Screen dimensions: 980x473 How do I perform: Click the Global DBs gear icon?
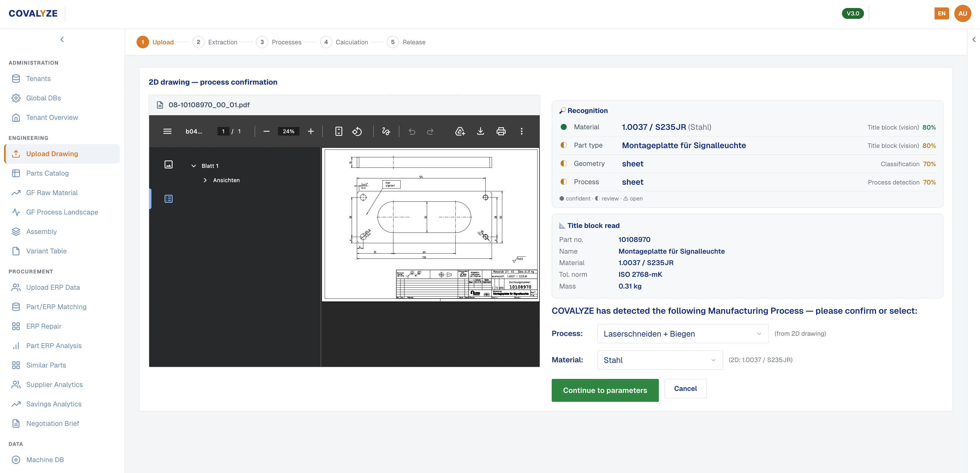tap(16, 98)
